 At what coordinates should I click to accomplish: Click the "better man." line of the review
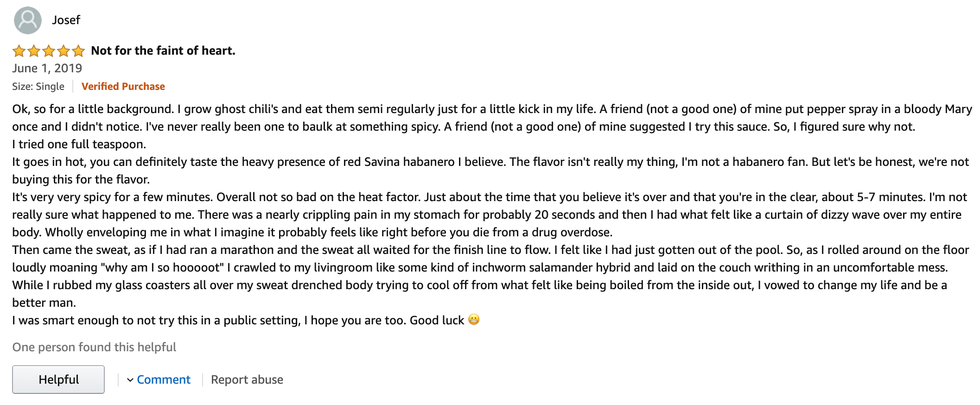[44, 303]
